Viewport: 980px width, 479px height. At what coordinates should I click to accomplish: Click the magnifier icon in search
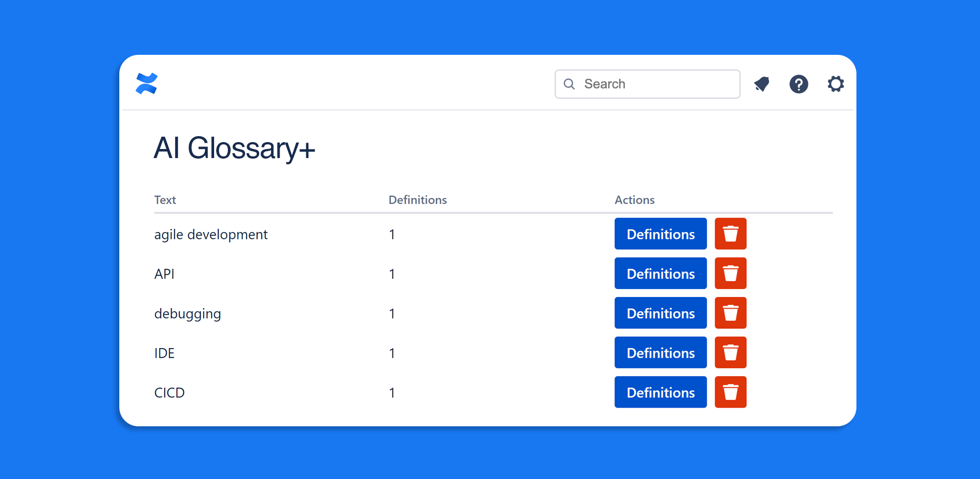tap(569, 84)
